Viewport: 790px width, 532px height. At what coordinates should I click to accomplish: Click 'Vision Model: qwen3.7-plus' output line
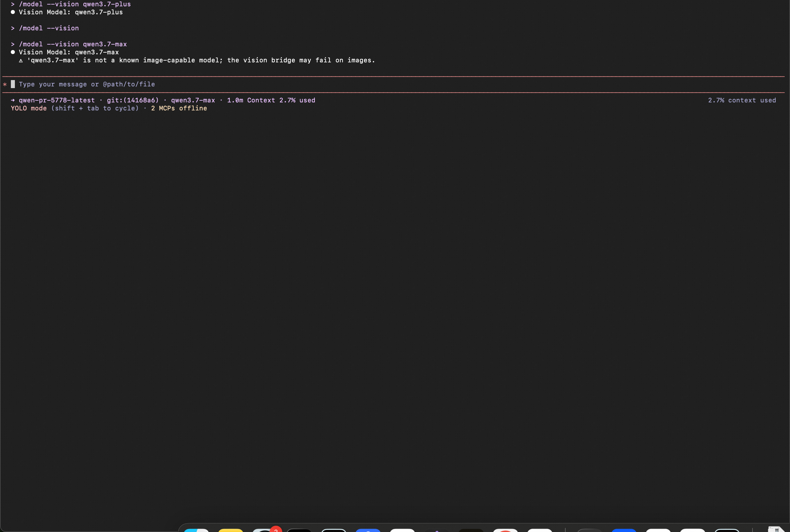[71, 12]
